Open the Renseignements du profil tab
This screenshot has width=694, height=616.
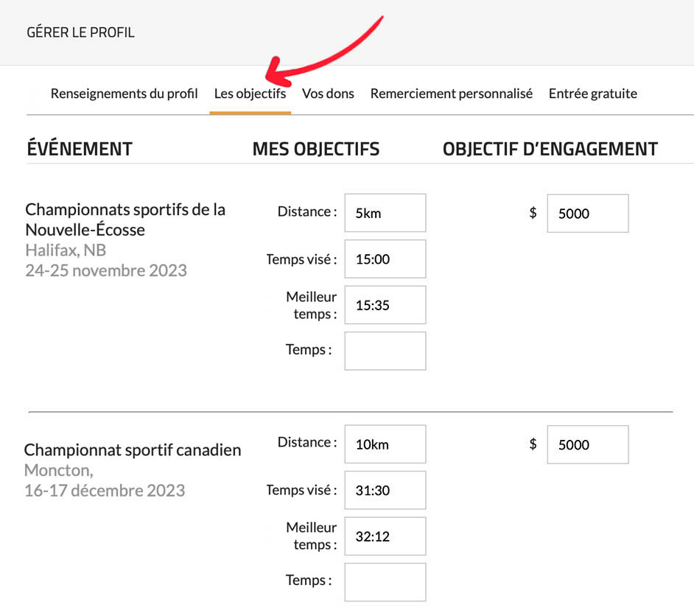pyautogui.click(x=124, y=94)
